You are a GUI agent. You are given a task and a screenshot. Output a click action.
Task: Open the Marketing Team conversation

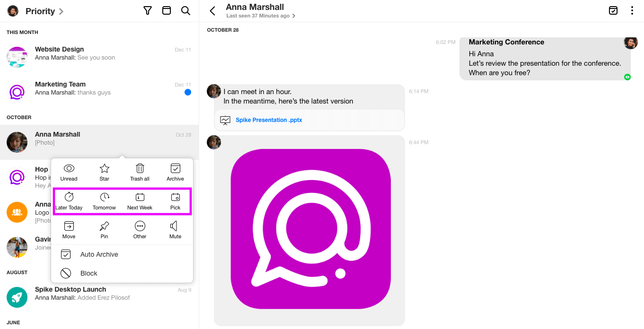click(99, 92)
